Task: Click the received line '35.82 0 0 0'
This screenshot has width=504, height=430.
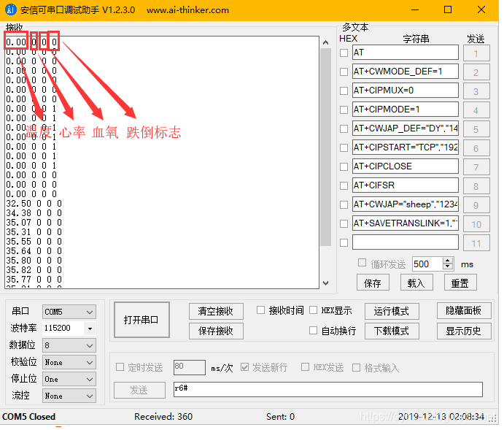Action: coord(34,270)
